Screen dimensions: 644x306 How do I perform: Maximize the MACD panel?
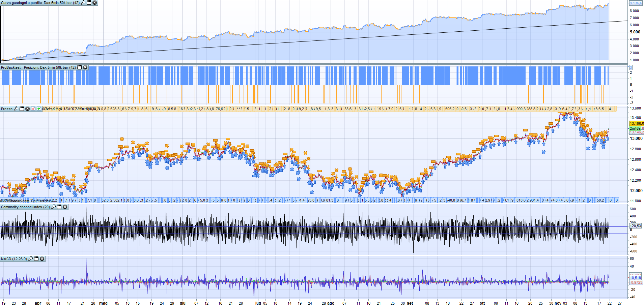pyautogui.click(x=36, y=259)
